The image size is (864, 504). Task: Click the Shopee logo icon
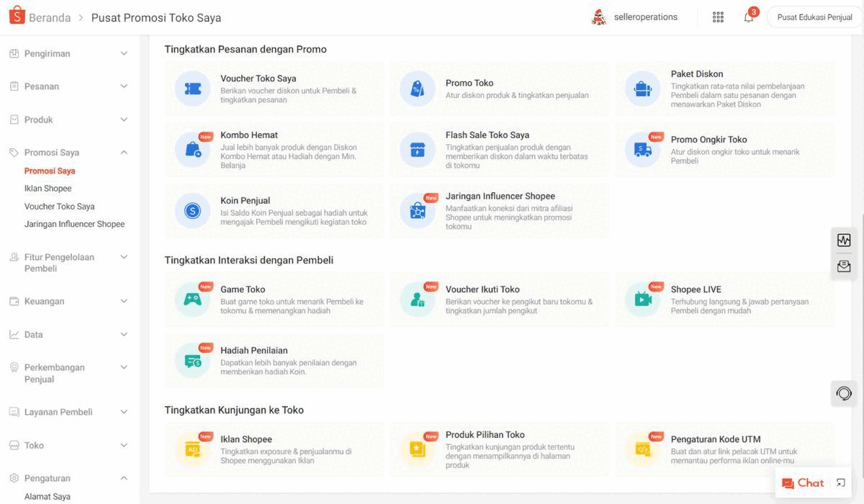tap(17, 16)
